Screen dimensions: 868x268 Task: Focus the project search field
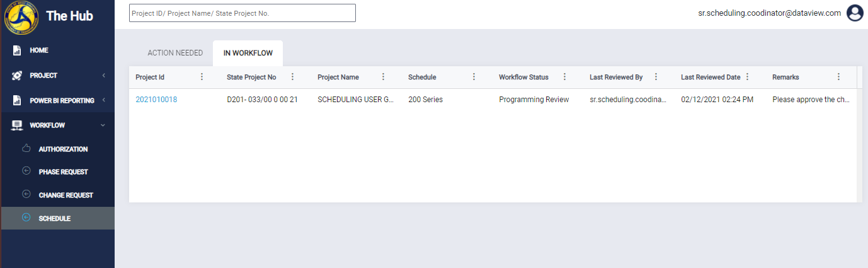coord(243,13)
